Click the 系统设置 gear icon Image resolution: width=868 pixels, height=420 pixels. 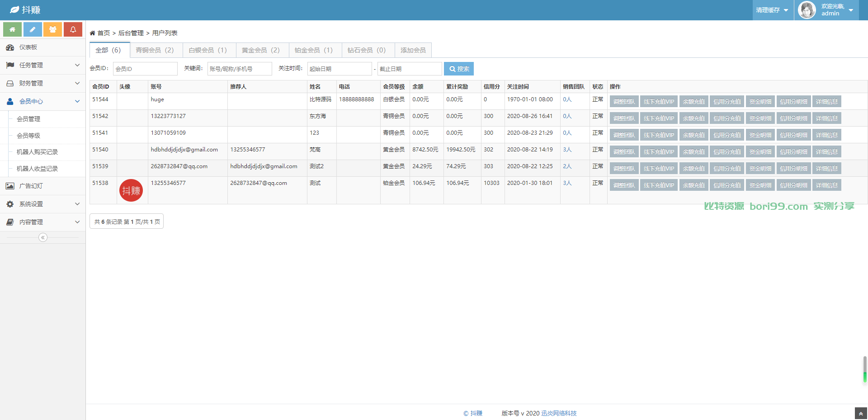[x=10, y=204]
